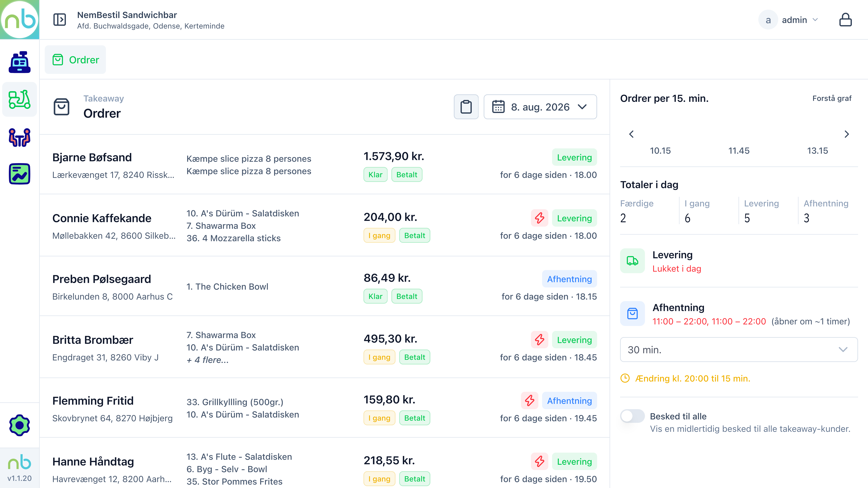
Task: Click lightning icon on Connie Kaffekande order
Action: click(x=539, y=218)
